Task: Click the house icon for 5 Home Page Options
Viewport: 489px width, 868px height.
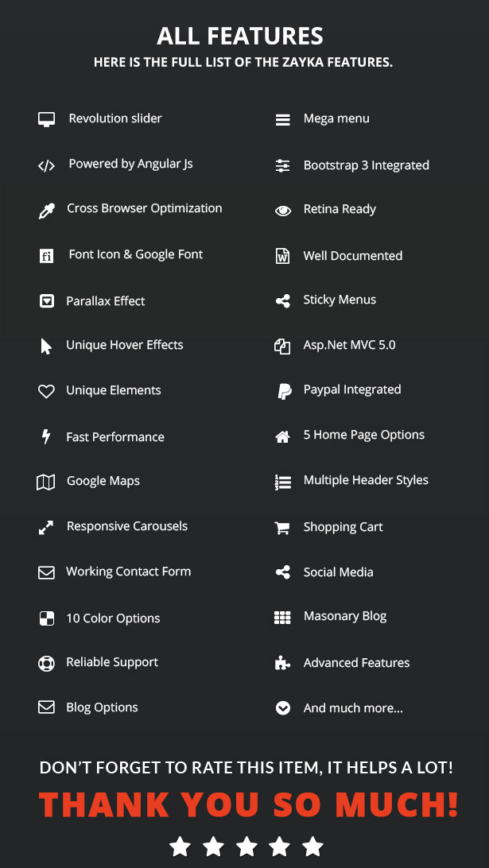Action: [x=282, y=436]
